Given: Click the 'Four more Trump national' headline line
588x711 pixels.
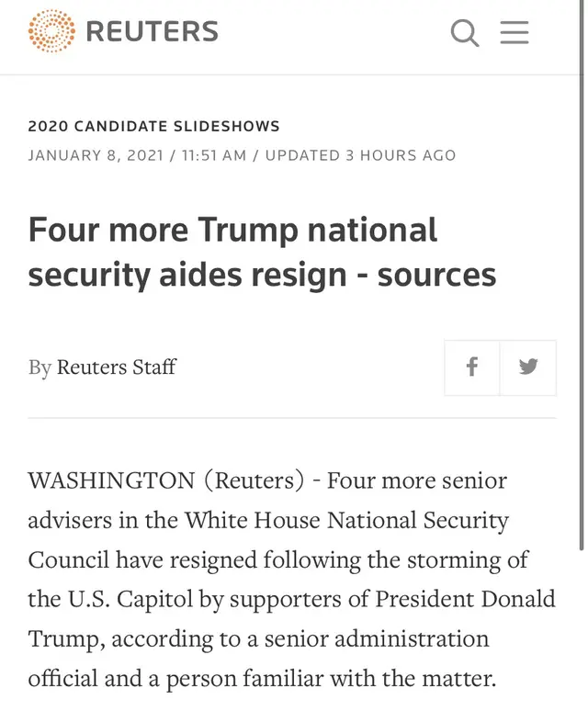Looking at the screenshot, I should (232, 230).
